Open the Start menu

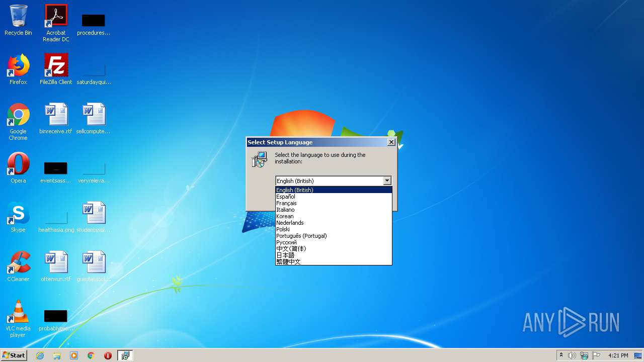point(14,355)
